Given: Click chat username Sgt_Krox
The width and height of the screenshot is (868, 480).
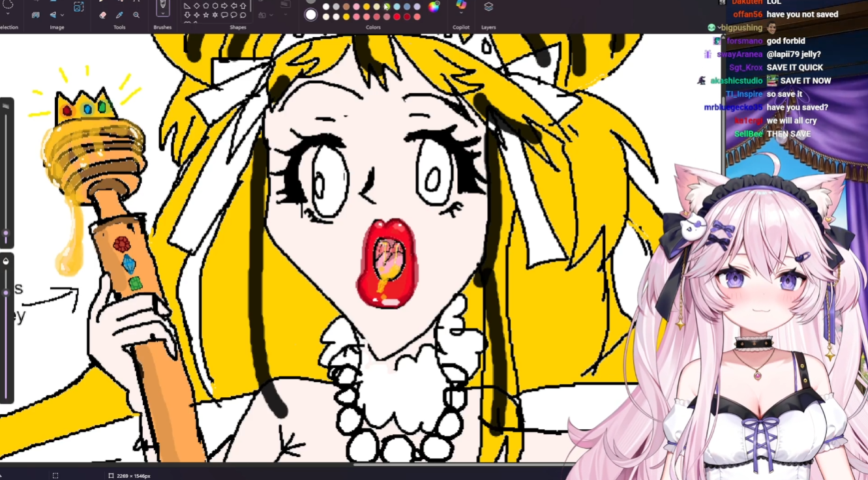Looking at the screenshot, I should 745,67.
